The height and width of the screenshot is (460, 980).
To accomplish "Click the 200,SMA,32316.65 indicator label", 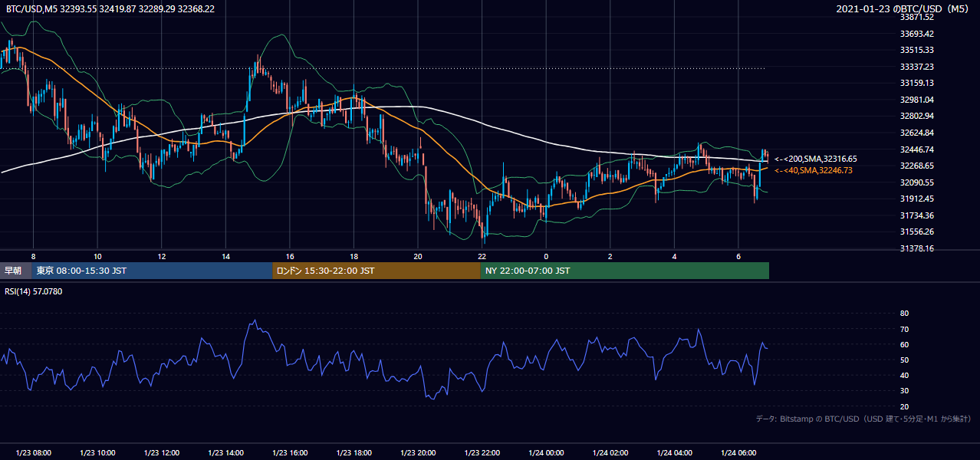I will pos(816,159).
